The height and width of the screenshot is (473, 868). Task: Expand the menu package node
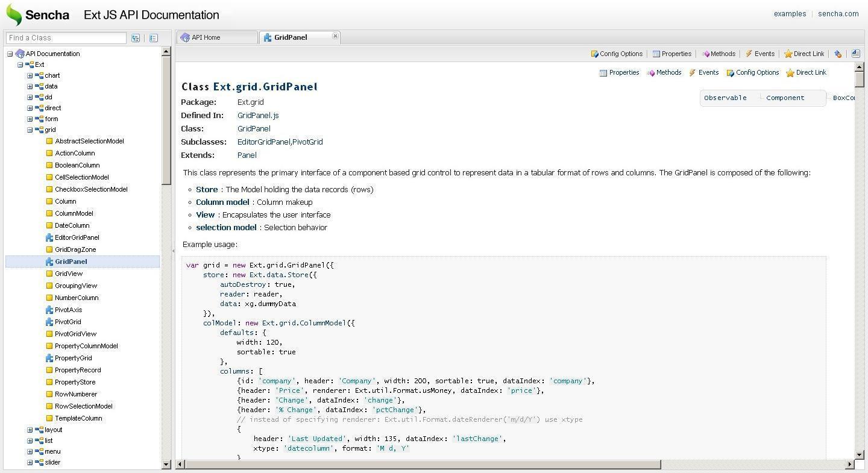[x=30, y=451]
